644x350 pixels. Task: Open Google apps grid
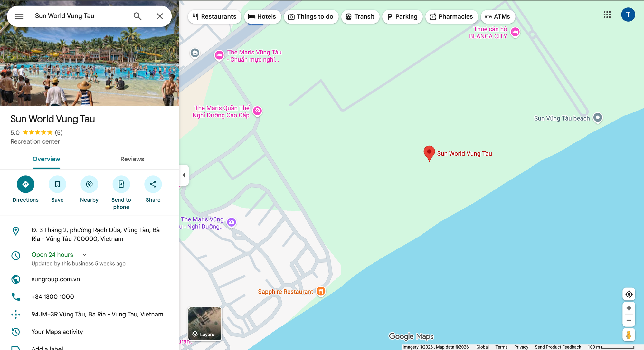607,15
